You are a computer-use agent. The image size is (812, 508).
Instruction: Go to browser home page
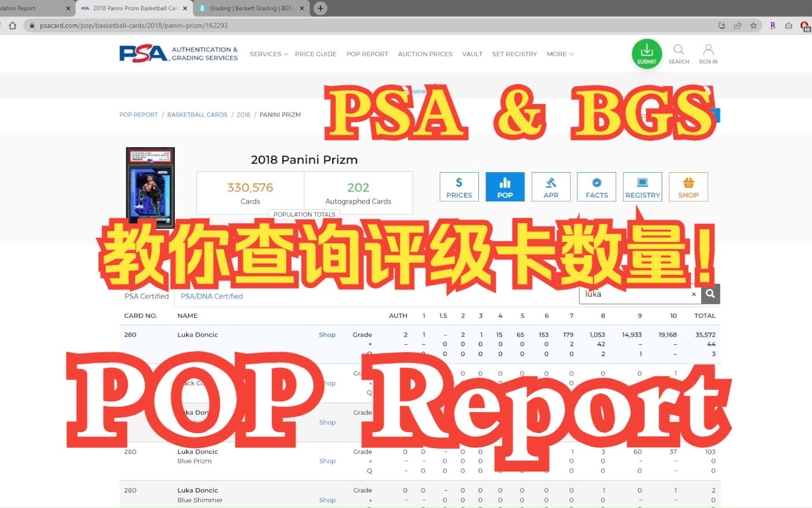click(x=13, y=25)
